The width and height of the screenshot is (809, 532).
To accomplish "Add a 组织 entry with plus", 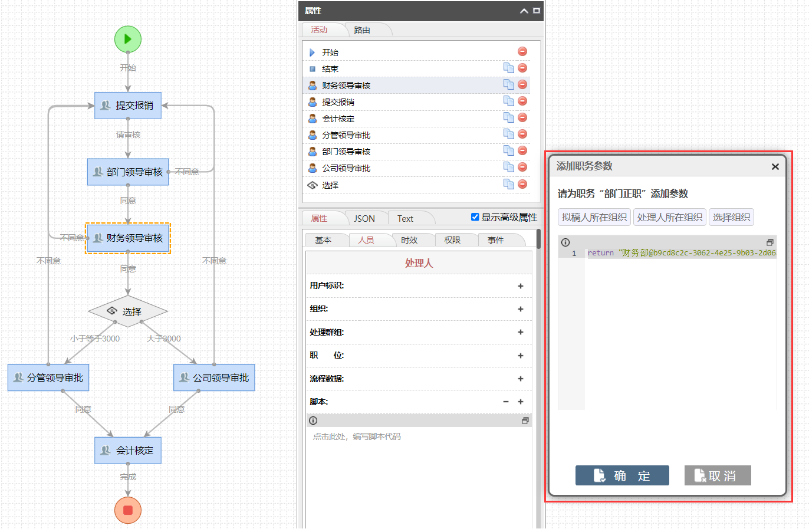I will (521, 309).
